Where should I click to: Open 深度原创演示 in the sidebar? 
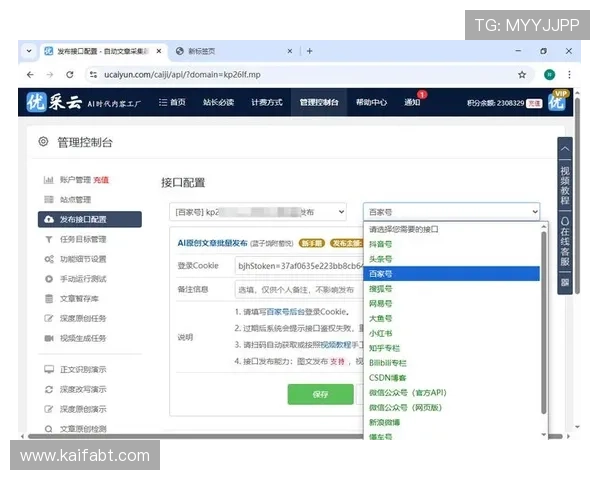click(x=83, y=409)
